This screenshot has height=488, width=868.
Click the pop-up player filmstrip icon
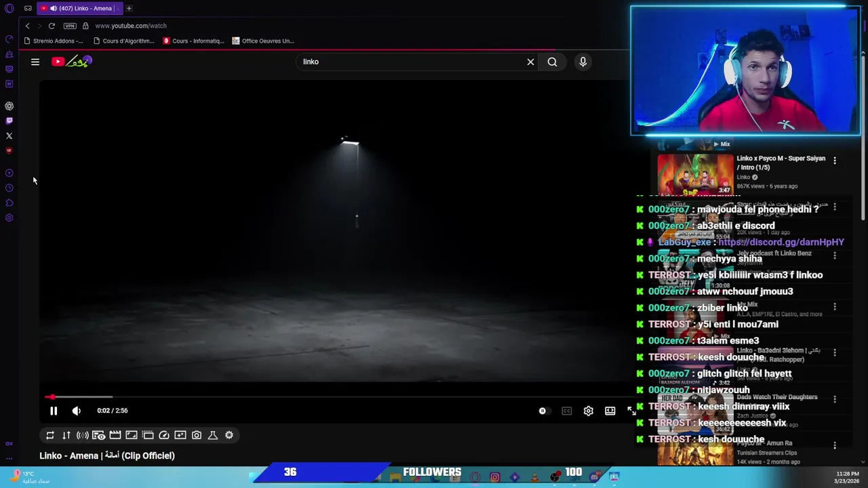[148, 435]
